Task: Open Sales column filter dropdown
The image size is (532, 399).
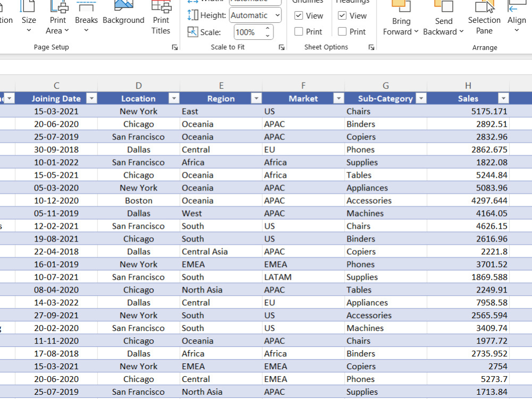Action: 503,98
